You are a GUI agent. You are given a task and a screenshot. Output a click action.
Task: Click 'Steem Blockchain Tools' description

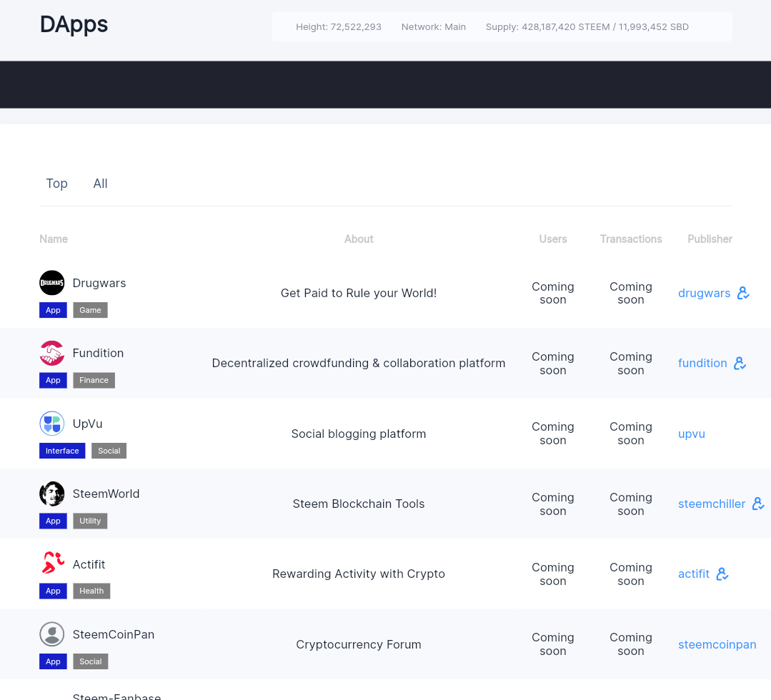pos(359,504)
